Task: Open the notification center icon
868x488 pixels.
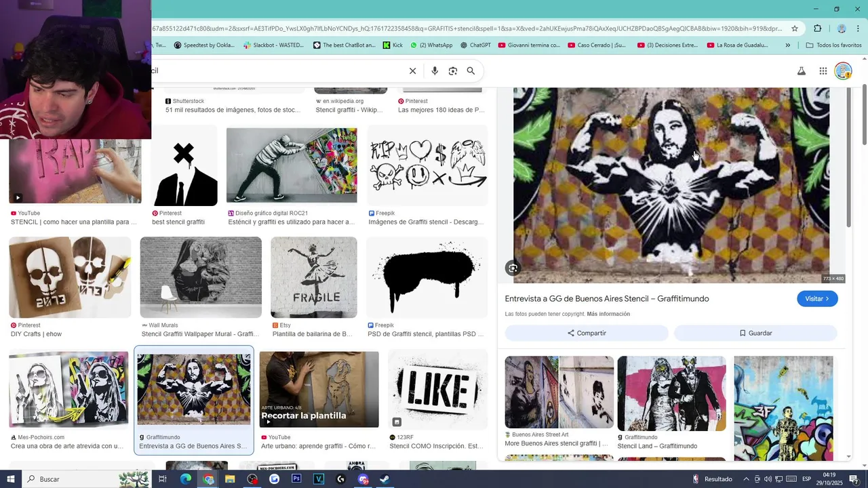Action: click(x=854, y=479)
